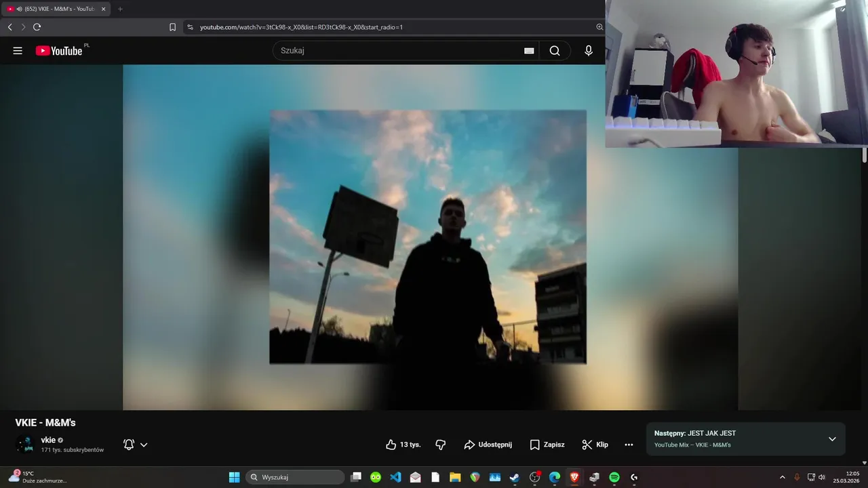Open OBS Studio from taskbar
Viewport: 868px width, 488px height.
[535, 477]
